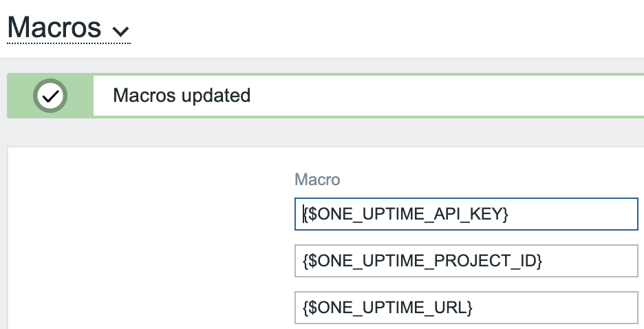Select the OneUptime URL macro name textbox

[x=466, y=308]
